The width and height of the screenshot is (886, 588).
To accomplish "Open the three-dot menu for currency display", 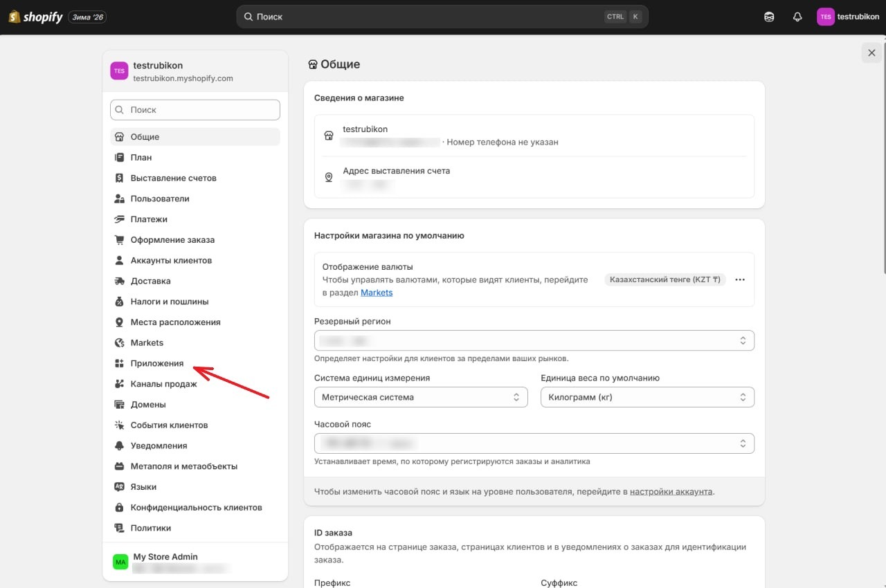I will [740, 280].
